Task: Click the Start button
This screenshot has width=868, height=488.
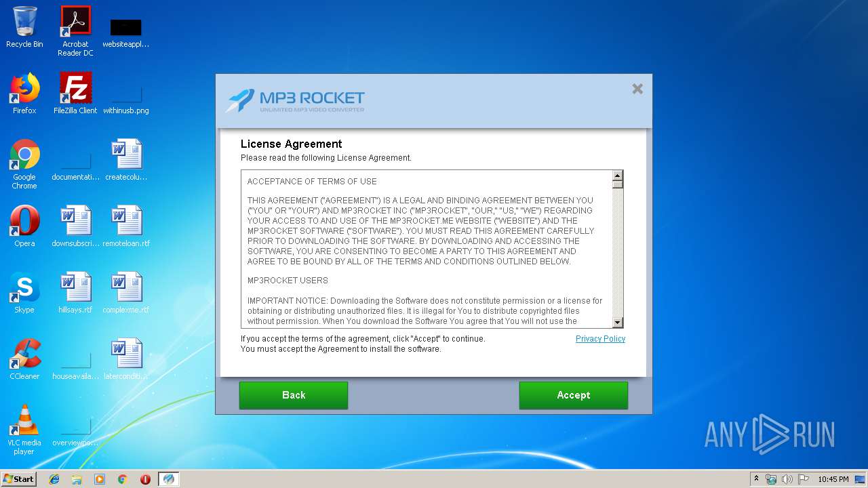Action: [x=18, y=479]
